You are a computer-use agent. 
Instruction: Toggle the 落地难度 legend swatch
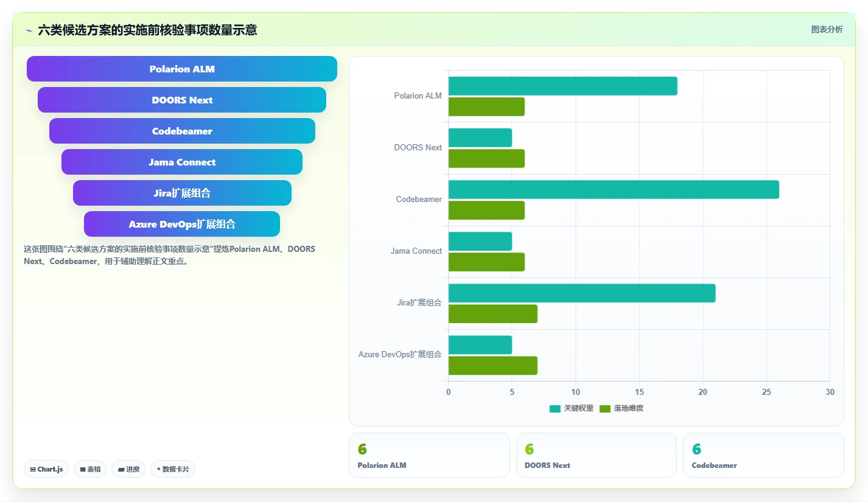pyautogui.click(x=604, y=408)
